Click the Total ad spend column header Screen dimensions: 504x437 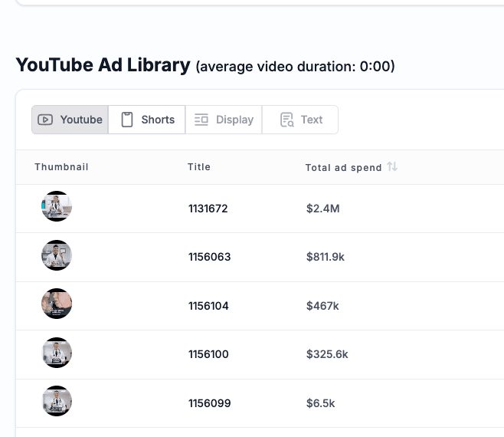344,167
